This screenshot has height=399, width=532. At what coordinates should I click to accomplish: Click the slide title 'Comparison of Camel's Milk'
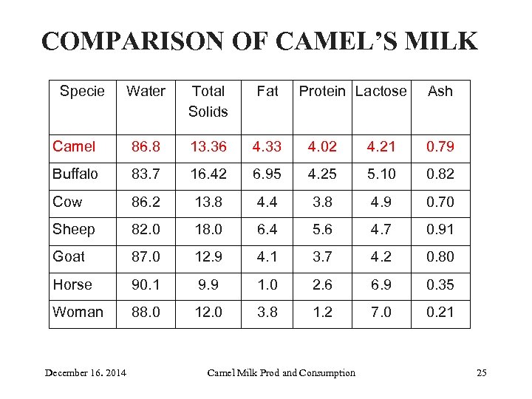point(259,41)
